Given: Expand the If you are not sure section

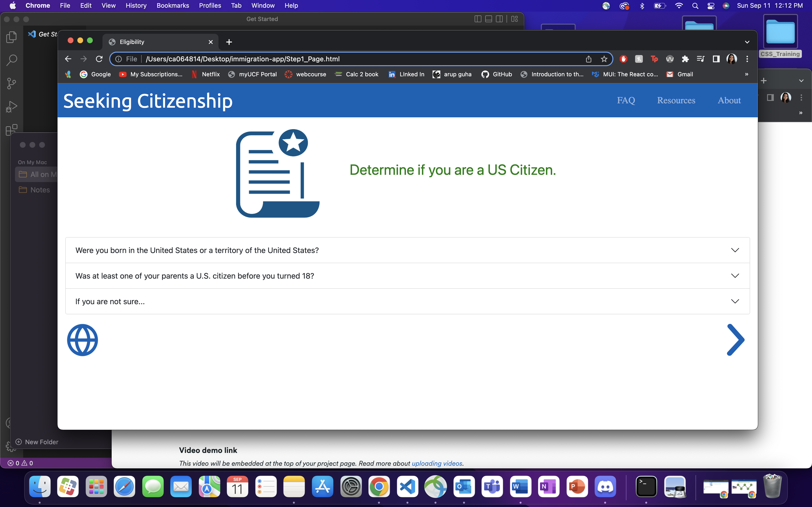Looking at the screenshot, I should (407, 302).
